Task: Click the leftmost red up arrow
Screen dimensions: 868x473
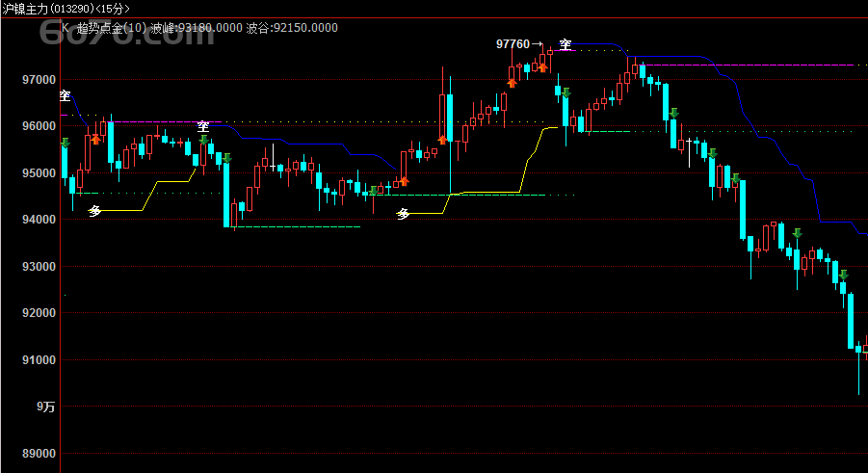Action: pyautogui.click(x=95, y=140)
